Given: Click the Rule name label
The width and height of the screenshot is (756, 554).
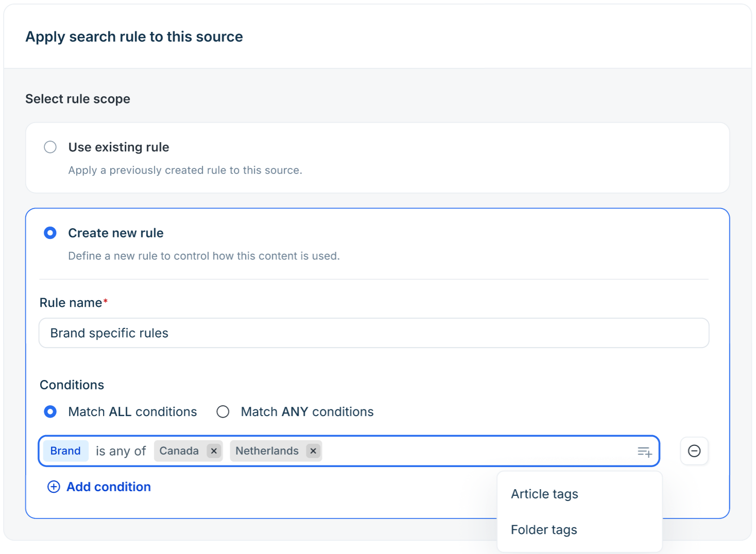Looking at the screenshot, I should (x=71, y=303).
